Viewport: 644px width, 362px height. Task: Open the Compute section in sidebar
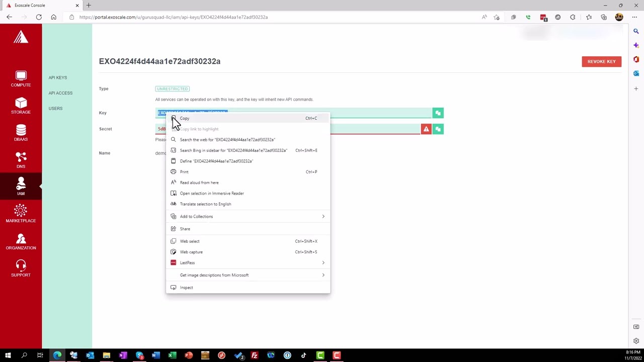(x=21, y=79)
